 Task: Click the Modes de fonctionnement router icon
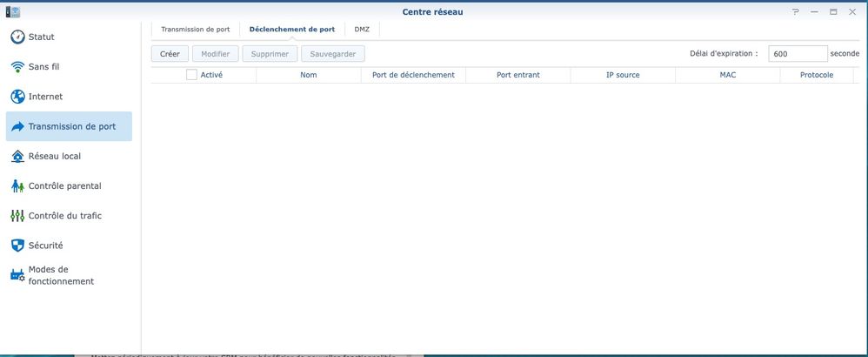(17, 275)
